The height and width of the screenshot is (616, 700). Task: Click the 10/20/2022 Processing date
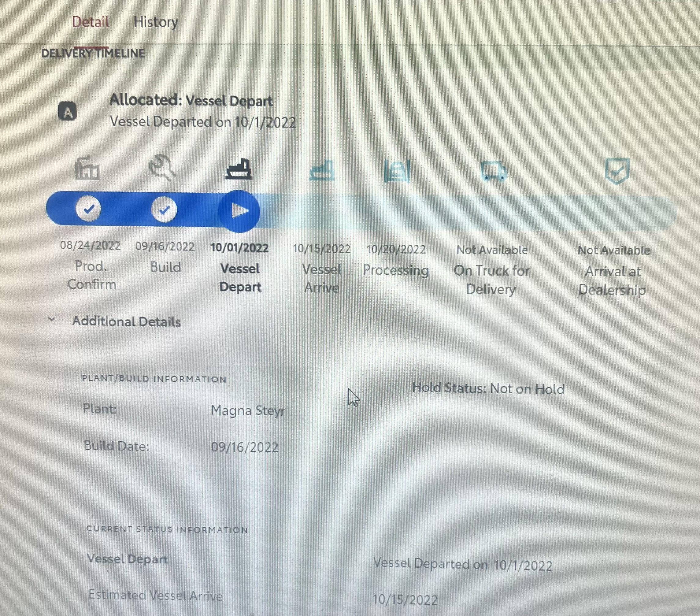pyautogui.click(x=396, y=249)
